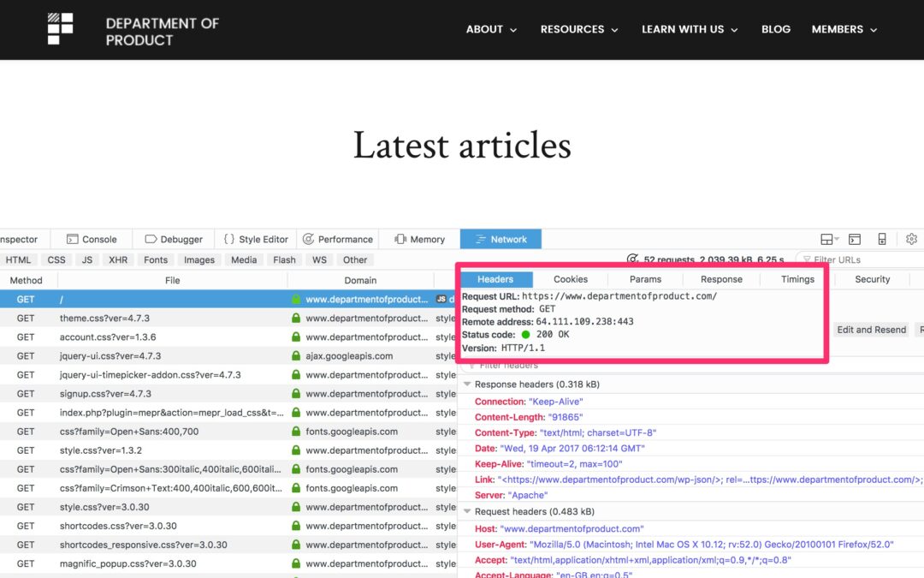
Task: Open devtools settings gear icon
Action: (x=912, y=239)
